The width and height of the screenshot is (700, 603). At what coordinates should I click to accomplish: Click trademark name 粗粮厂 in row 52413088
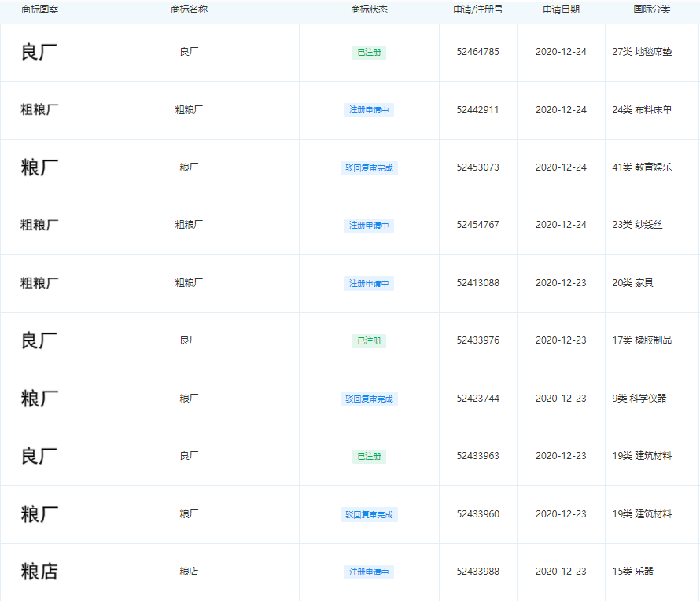coord(189,283)
